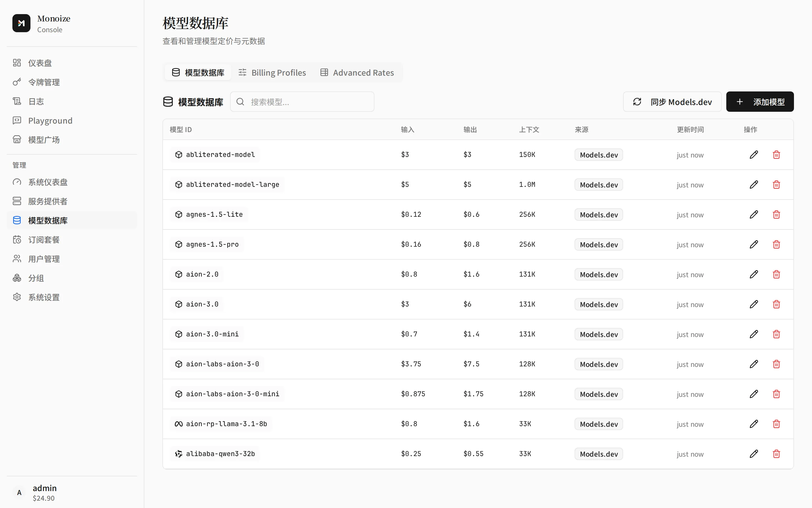The image size is (812, 508).
Task: Click the 同步 Models.dev button
Action: [x=672, y=102]
